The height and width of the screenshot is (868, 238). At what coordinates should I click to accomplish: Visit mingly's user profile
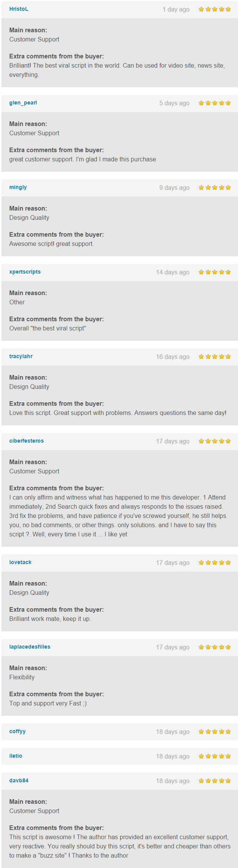click(18, 188)
